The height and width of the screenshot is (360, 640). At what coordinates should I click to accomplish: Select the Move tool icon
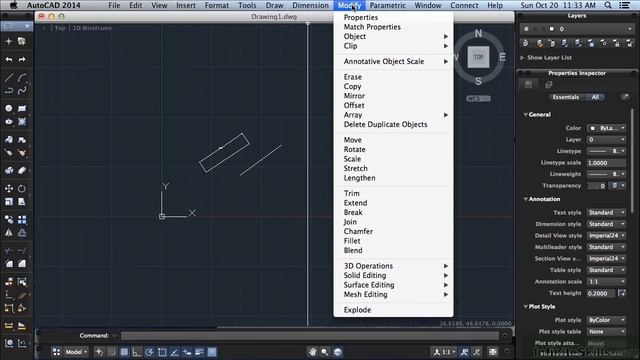[9, 189]
